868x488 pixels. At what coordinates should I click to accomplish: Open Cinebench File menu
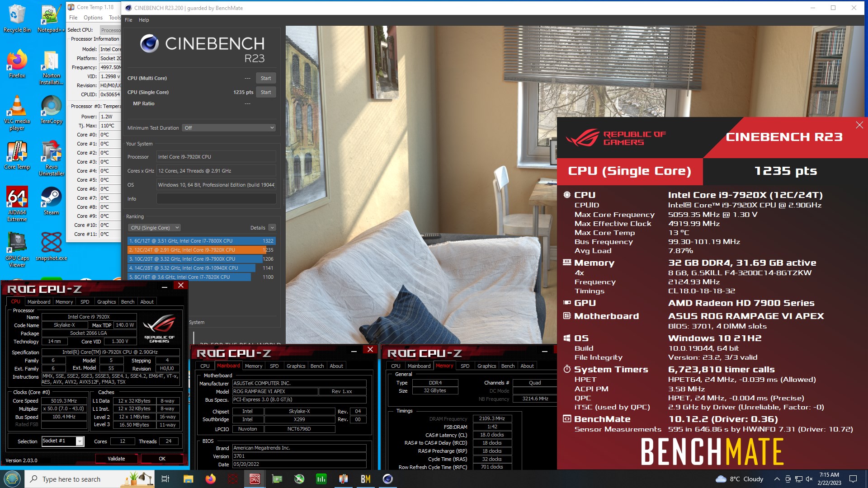point(128,20)
